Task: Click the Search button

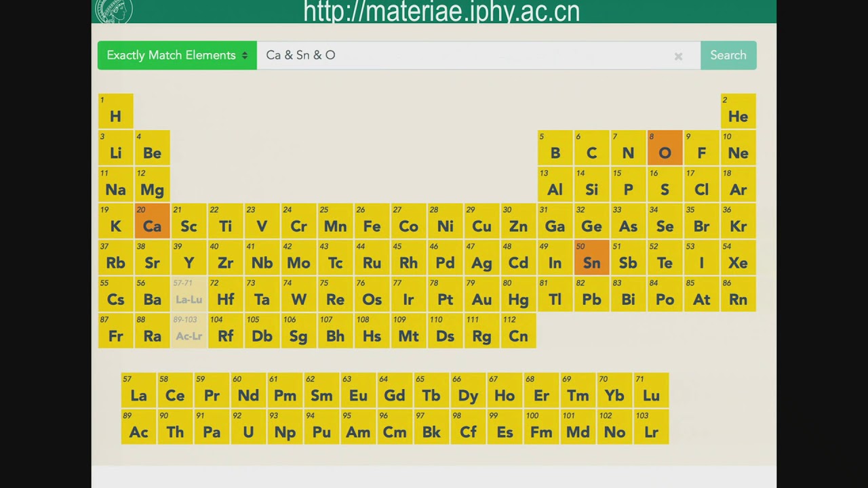Action: pyautogui.click(x=728, y=56)
